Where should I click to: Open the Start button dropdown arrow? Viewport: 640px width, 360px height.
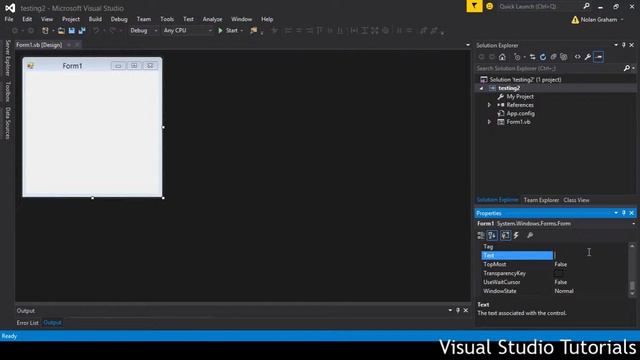tap(242, 31)
